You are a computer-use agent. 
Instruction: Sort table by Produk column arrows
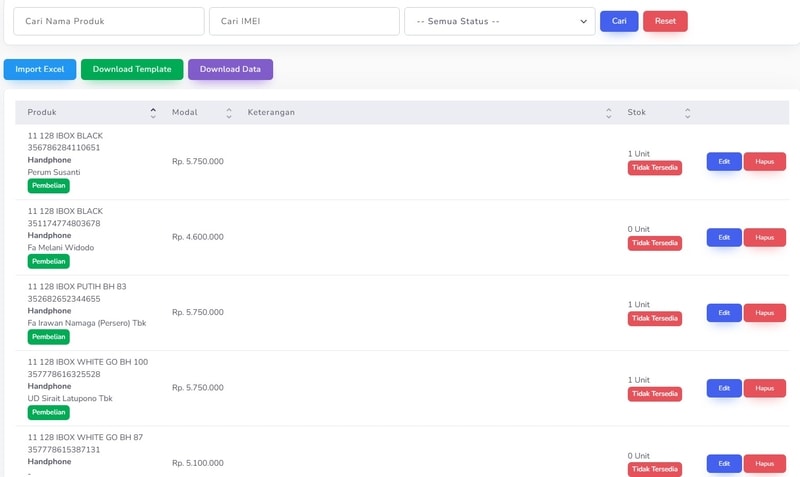pyautogui.click(x=153, y=113)
